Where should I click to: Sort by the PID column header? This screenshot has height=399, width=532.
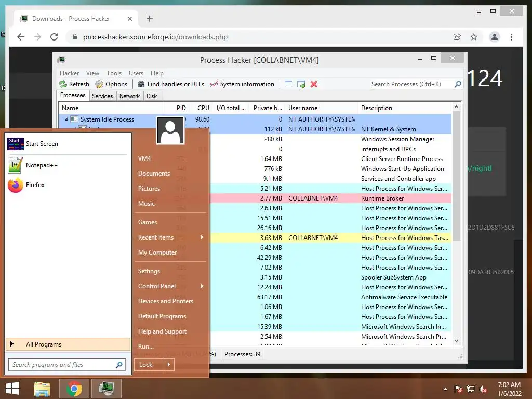coord(176,108)
